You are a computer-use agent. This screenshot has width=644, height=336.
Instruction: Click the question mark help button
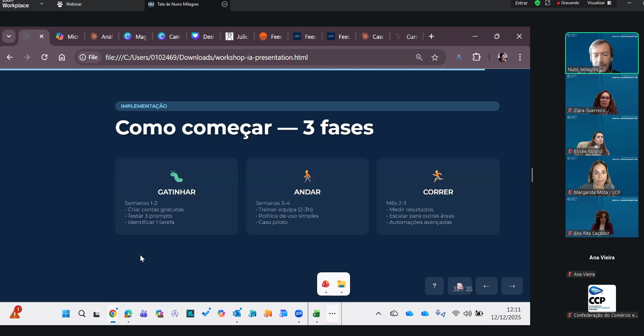(434, 286)
